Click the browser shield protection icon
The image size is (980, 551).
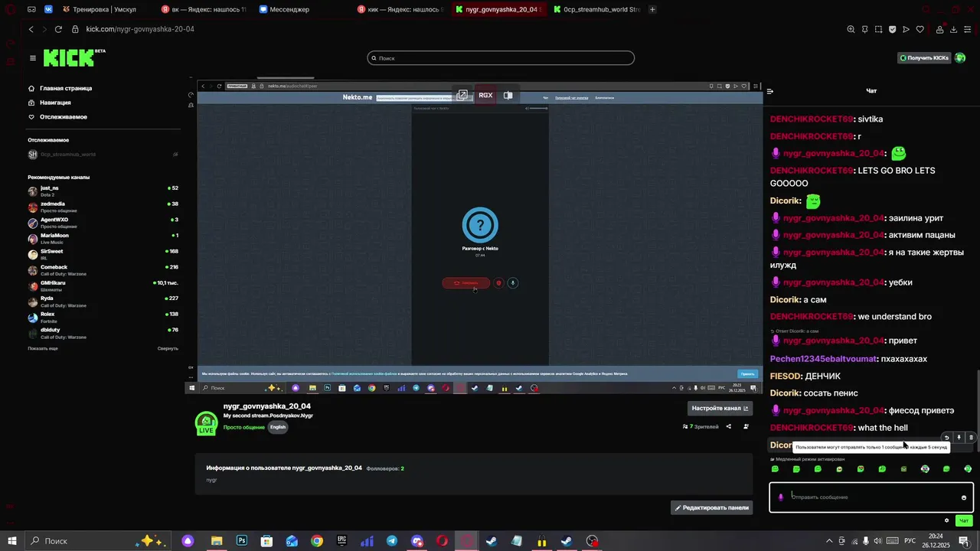point(892,29)
